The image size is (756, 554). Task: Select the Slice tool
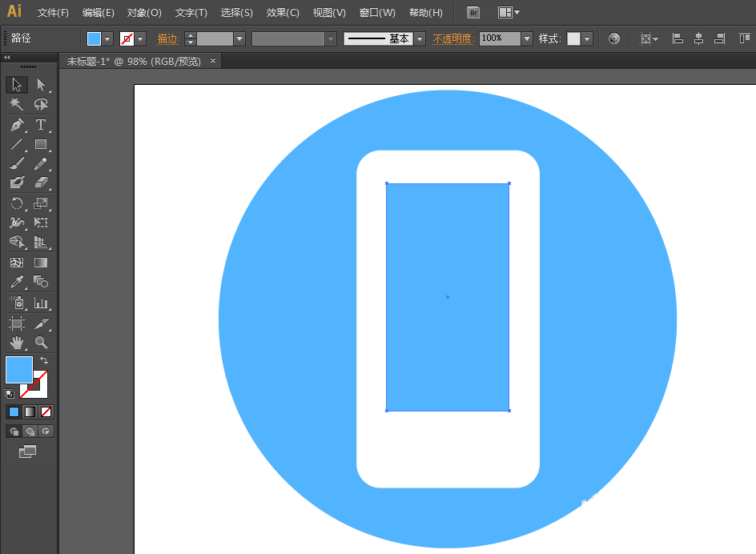(41, 323)
